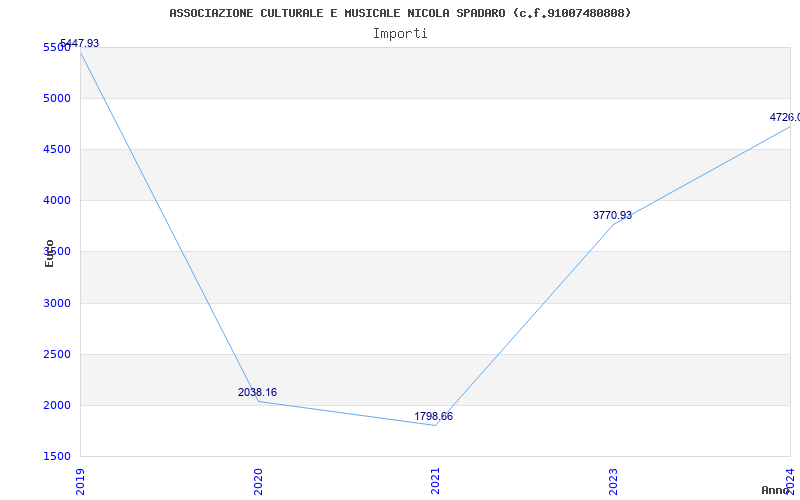Click the Anno axis label
This screenshot has width=800, height=500.
(x=775, y=490)
